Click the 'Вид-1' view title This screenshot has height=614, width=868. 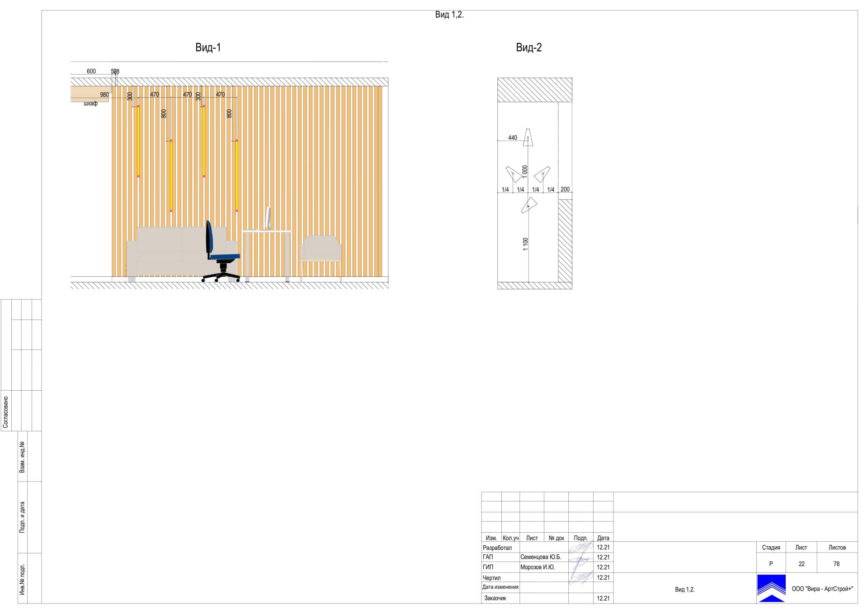pos(208,47)
